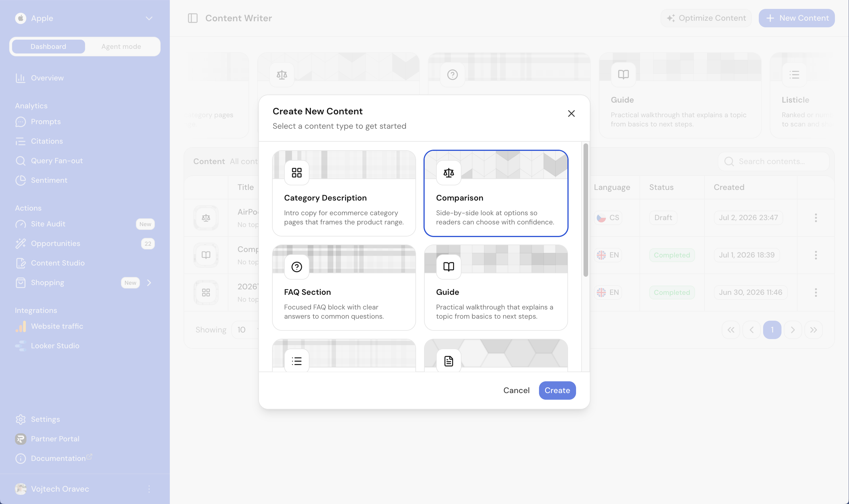
Task: Click the New Content button
Action: 796,18
